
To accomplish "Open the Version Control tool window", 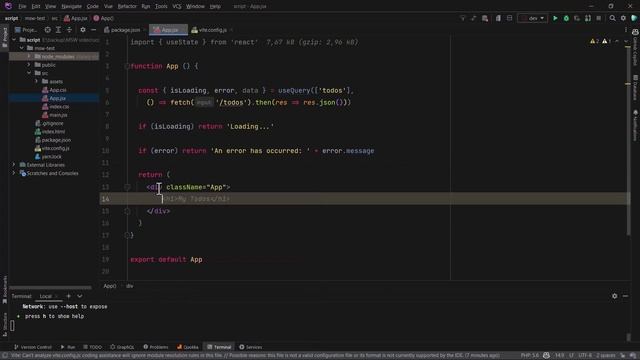I will [x=33, y=347].
